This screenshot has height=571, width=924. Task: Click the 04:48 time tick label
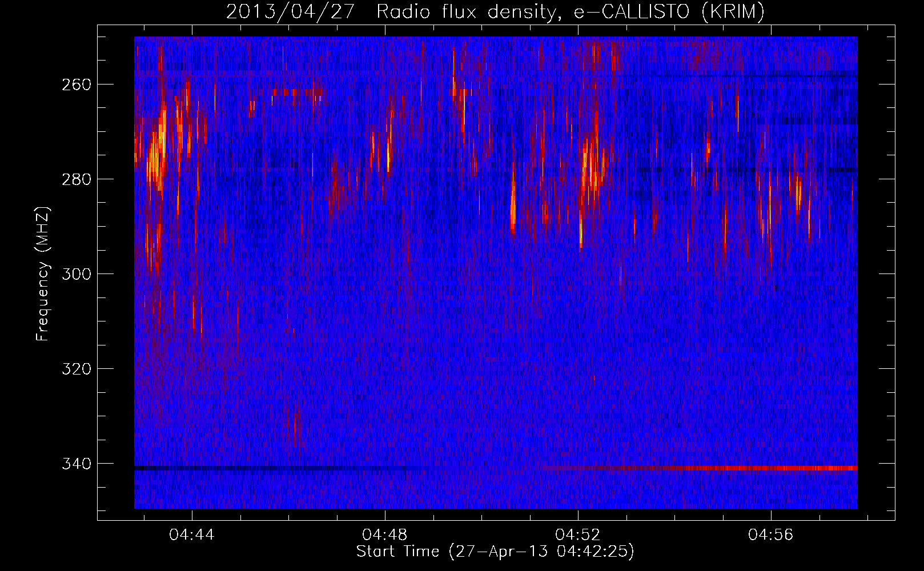coord(385,534)
